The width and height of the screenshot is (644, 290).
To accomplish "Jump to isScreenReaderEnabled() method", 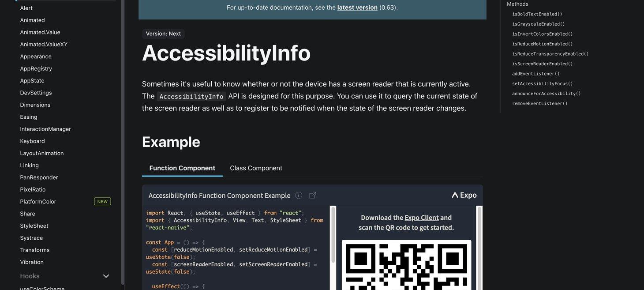I will pos(543,64).
